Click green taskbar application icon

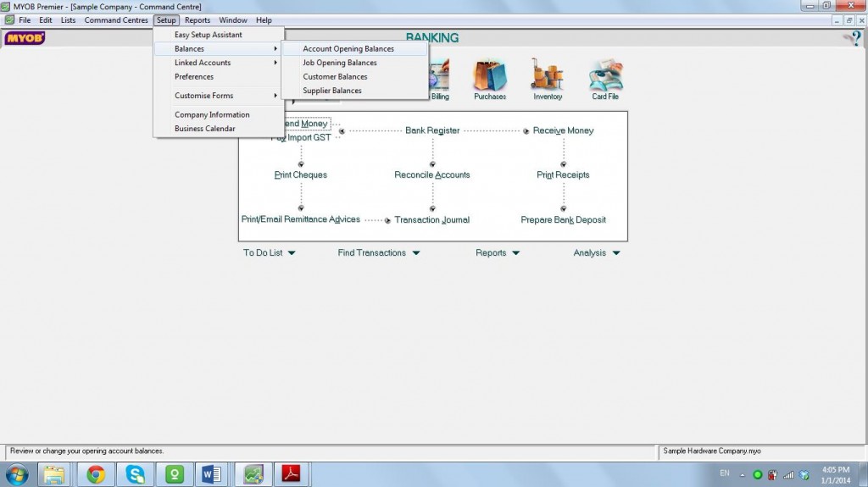click(175, 475)
